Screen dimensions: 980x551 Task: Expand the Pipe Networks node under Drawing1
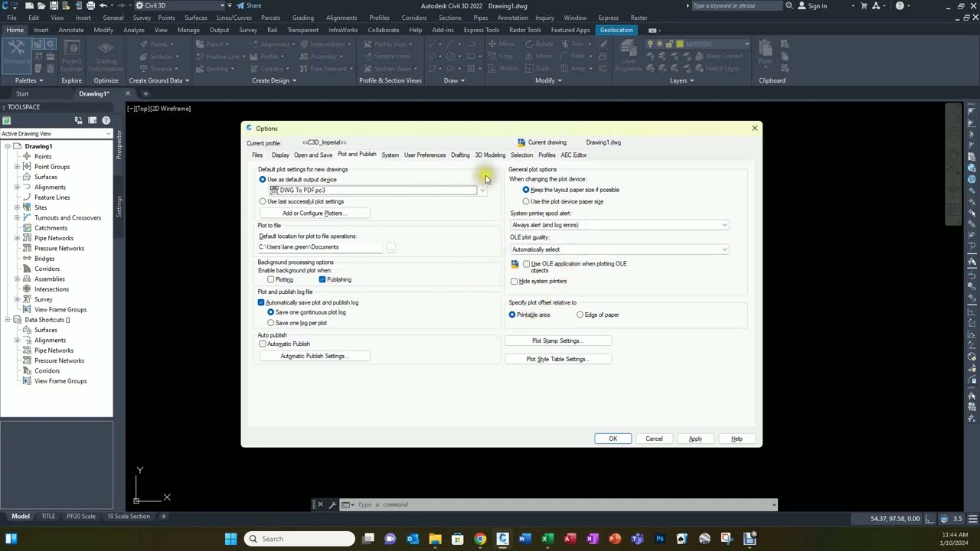tap(17, 238)
